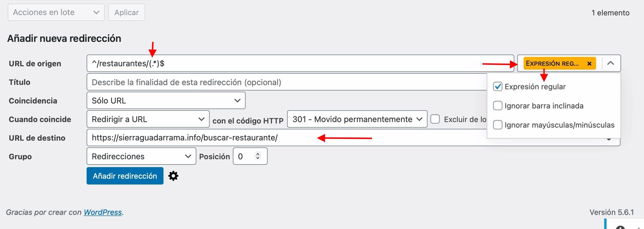Click the Añadir redirección button
This screenshot has width=644, height=229.
[x=125, y=176]
